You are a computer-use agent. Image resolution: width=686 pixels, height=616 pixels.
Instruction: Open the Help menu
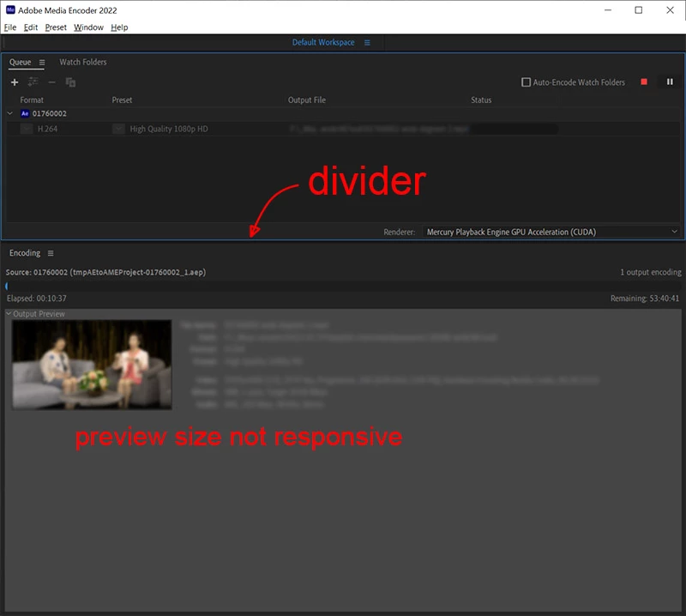point(119,27)
